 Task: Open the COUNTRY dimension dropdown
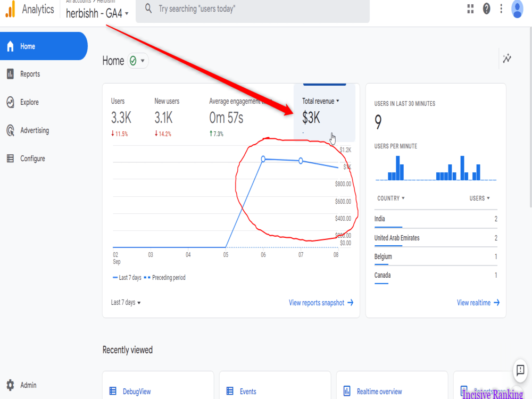(391, 198)
